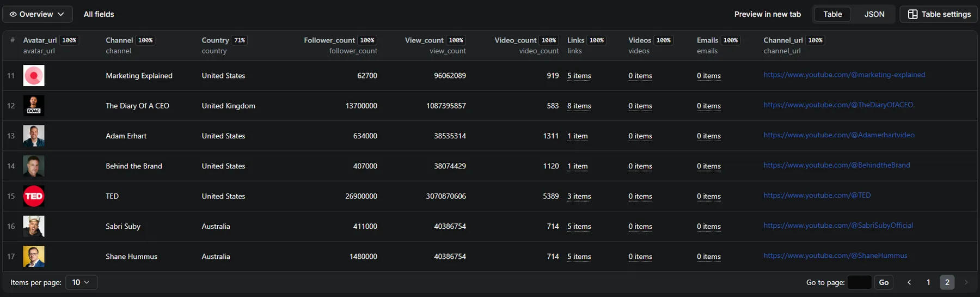Click the TED channel avatar thumbnail

coord(34,196)
